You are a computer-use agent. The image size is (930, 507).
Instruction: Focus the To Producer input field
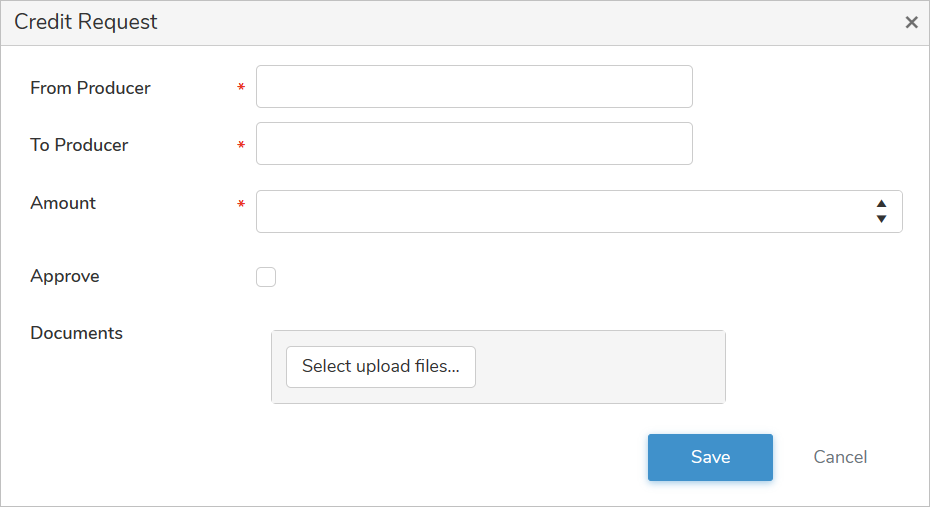point(474,144)
